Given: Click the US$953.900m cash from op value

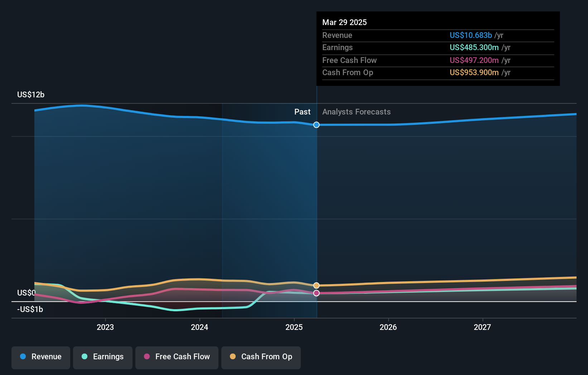Looking at the screenshot, I should point(474,73).
